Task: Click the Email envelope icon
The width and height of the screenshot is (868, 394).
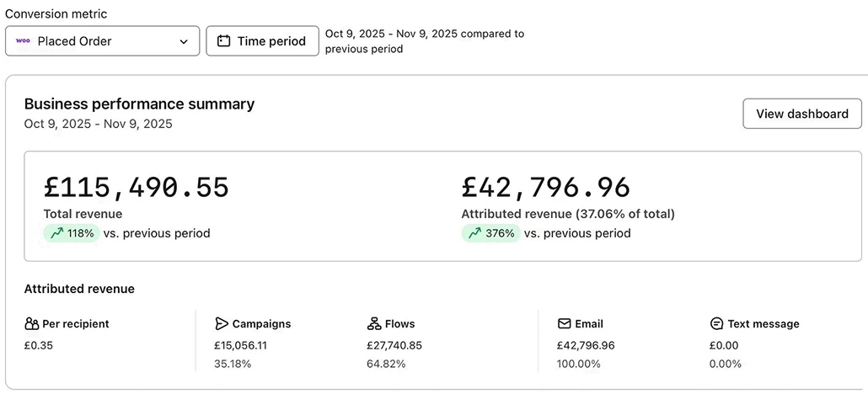Action: [x=565, y=323]
